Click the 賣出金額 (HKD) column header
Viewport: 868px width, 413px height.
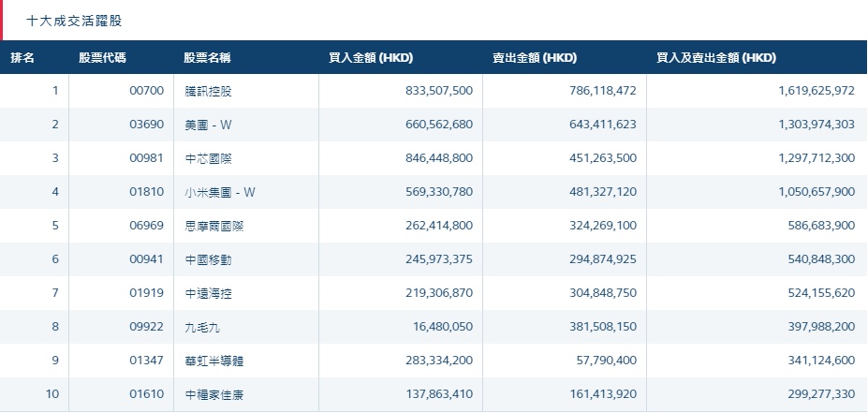[x=535, y=58]
